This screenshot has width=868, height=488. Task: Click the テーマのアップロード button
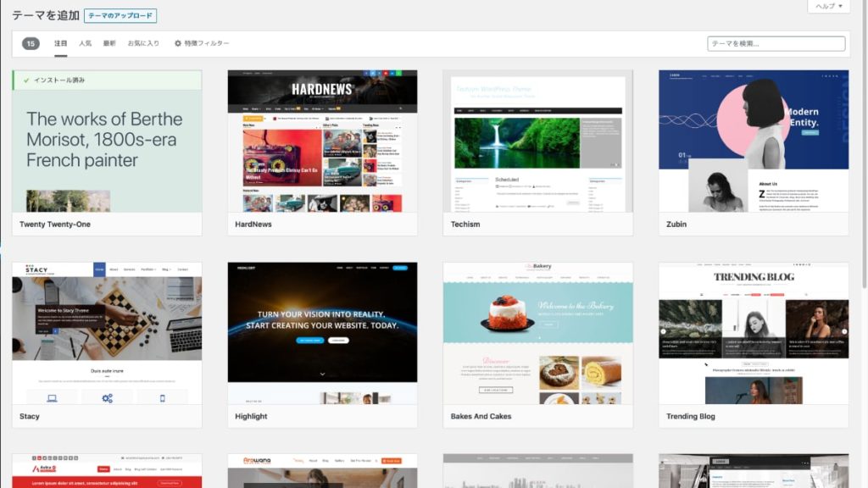click(120, 15)
